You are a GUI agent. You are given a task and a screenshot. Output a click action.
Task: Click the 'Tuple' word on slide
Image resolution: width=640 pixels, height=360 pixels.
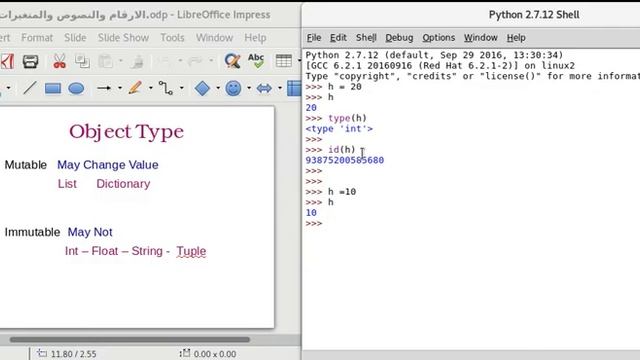click(191, 251)
